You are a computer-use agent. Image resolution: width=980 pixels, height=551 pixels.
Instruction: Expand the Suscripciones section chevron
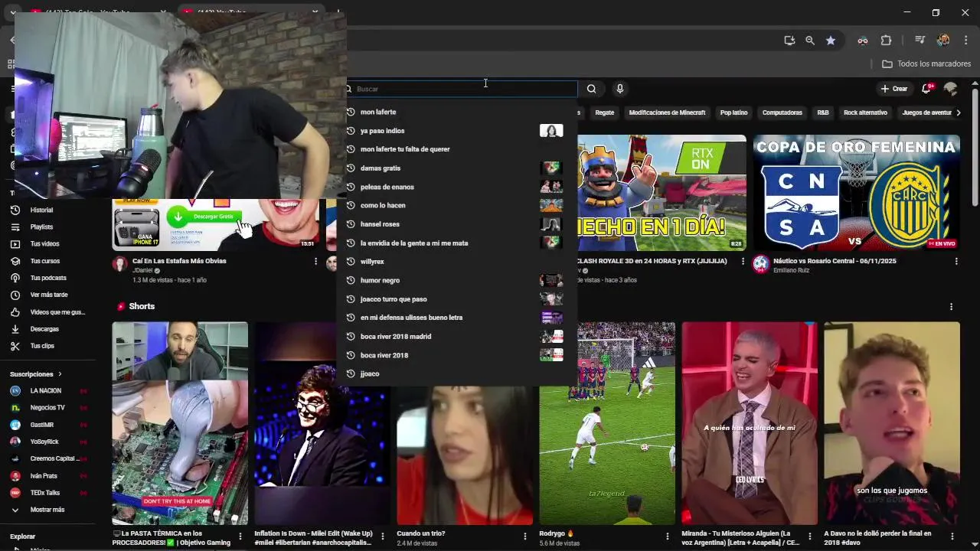pyautogui.click(x=60, y=374)
